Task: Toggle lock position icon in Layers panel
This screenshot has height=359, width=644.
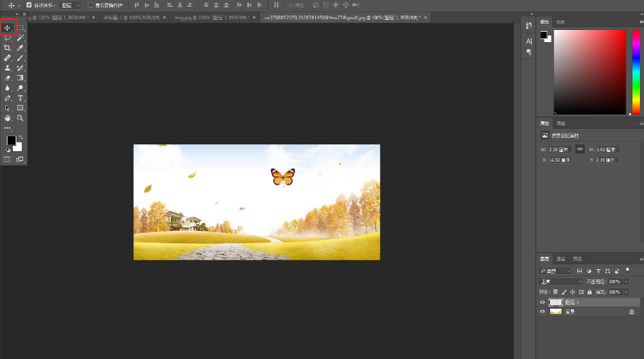Action: (x=573, y=292)
